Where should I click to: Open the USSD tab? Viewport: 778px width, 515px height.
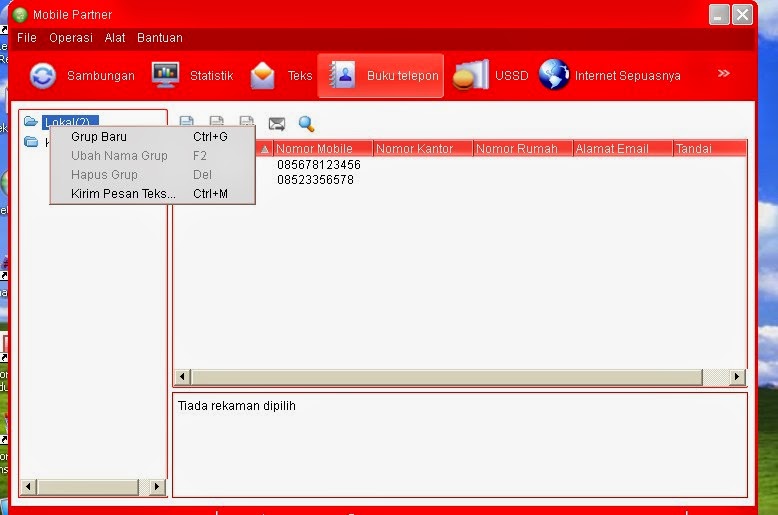490,76
